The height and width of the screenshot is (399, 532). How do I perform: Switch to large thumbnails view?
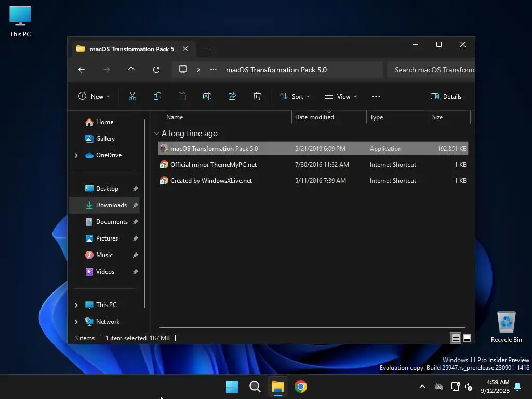coord(467,338)
